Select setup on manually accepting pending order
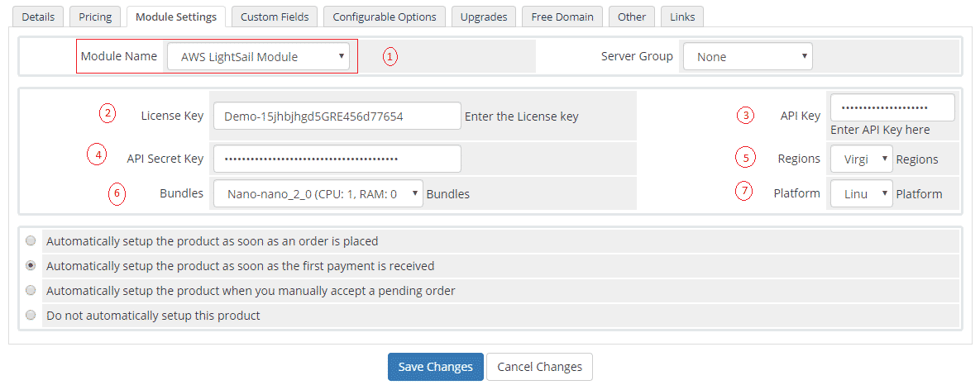 click(31, 291)
